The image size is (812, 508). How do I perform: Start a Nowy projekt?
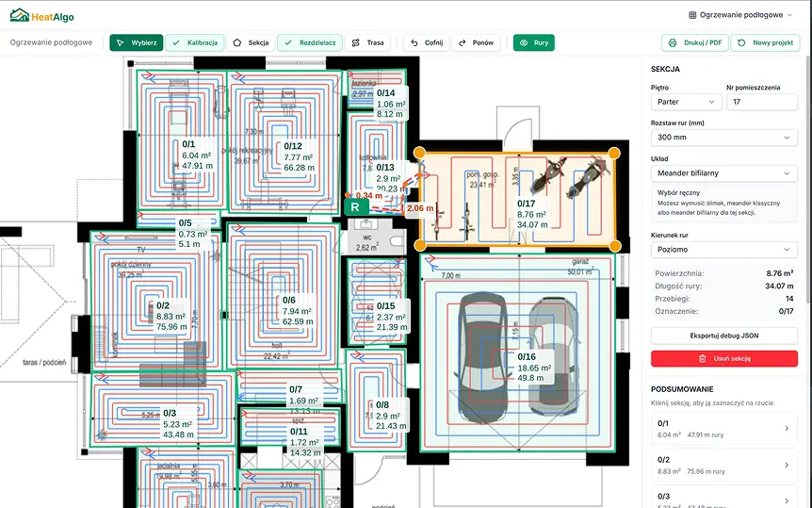point(765,42)
